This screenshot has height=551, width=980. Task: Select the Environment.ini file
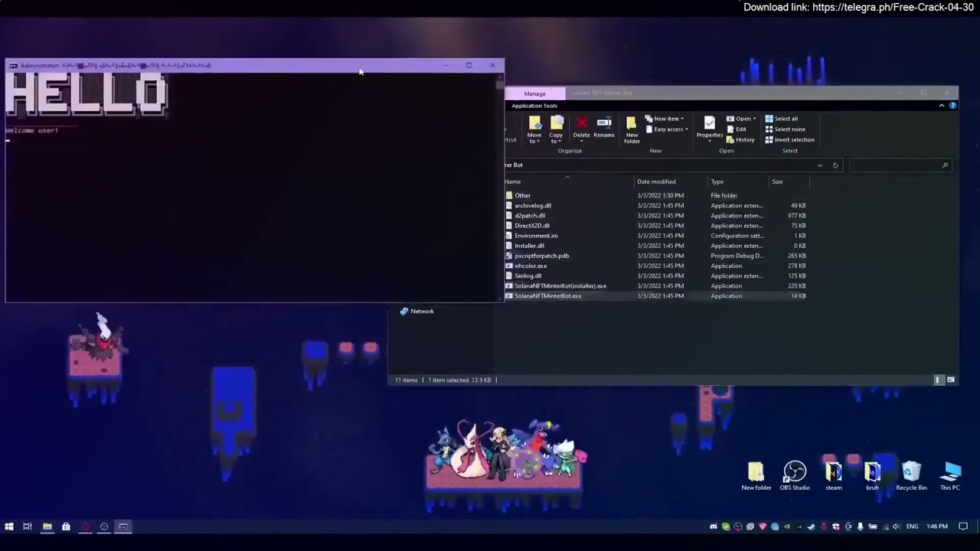655,236
